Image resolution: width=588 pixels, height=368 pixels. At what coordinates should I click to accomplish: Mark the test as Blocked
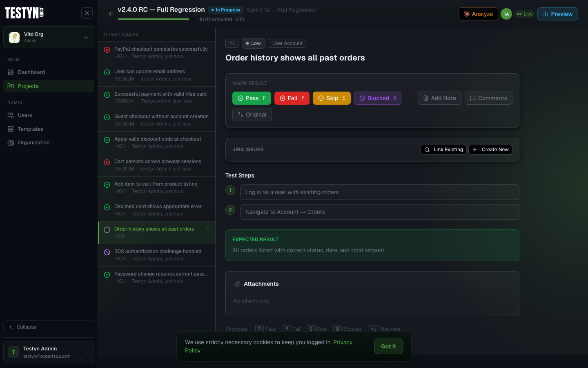(378, 98)
